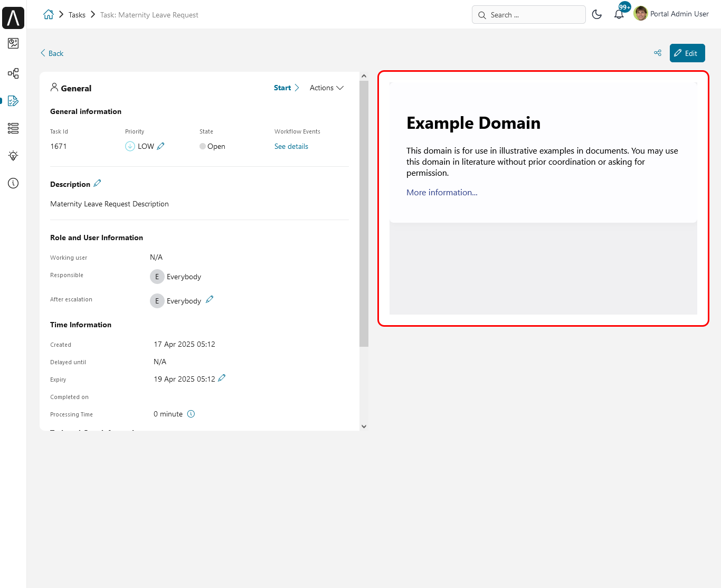Open the tasks icon in sidebar
Viewport: 721px width, 588px height.
[x=13, y=101]
